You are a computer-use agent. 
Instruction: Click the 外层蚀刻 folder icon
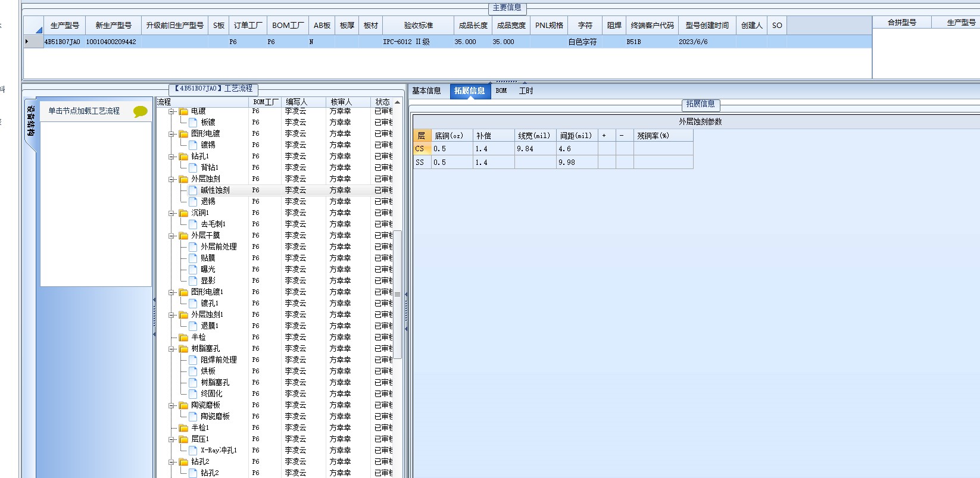[x=184, y=179]
